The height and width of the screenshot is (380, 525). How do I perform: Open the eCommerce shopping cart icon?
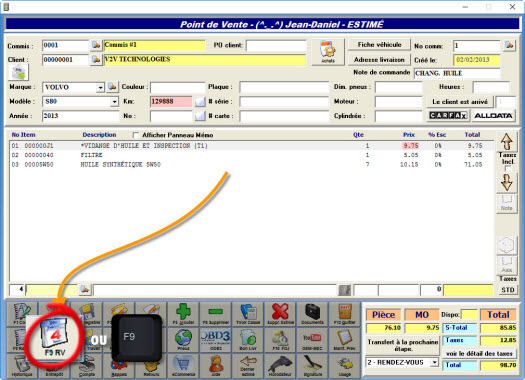pos(183,366)
